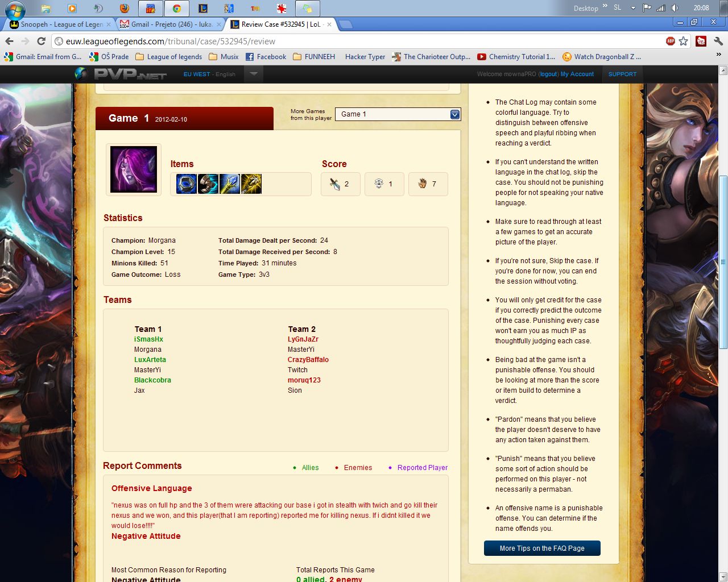Open a new browser tab
This screenshot has height=582, width=728.
[345, 24]
